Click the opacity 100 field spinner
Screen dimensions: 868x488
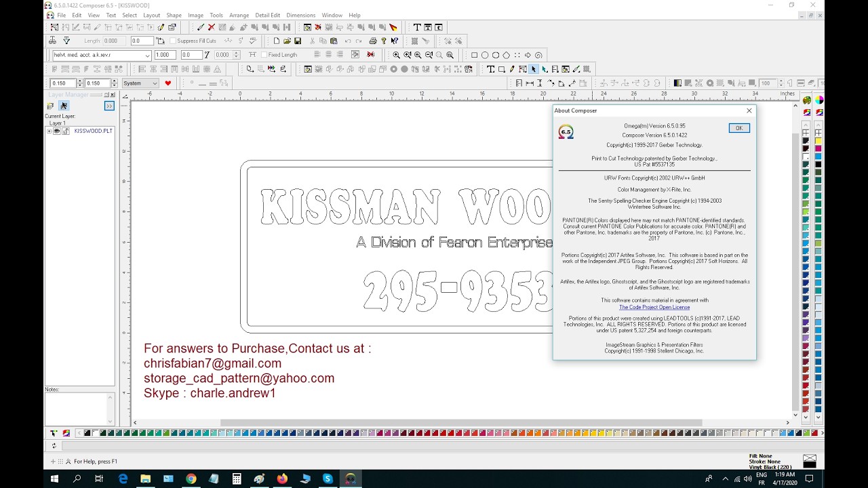pos(781,83)
